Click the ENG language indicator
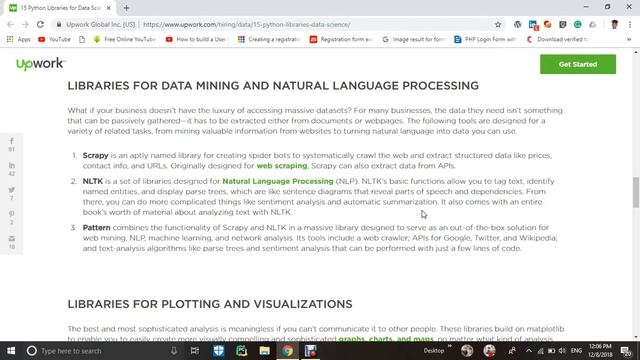Image resolution: width=640 pixels, height=360 pixels. 576,351
